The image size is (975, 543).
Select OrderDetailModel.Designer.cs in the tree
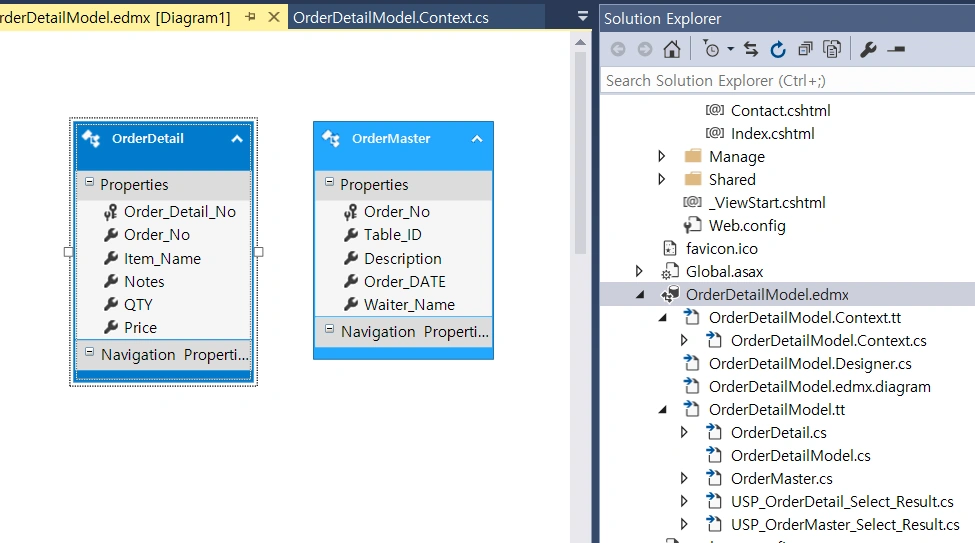pyautogui.click(x=810, y=363)
